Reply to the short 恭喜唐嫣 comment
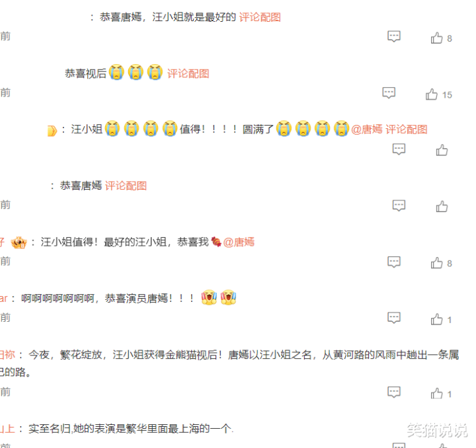This screenshot has width=476, height=448. click(x=399, y=205)
